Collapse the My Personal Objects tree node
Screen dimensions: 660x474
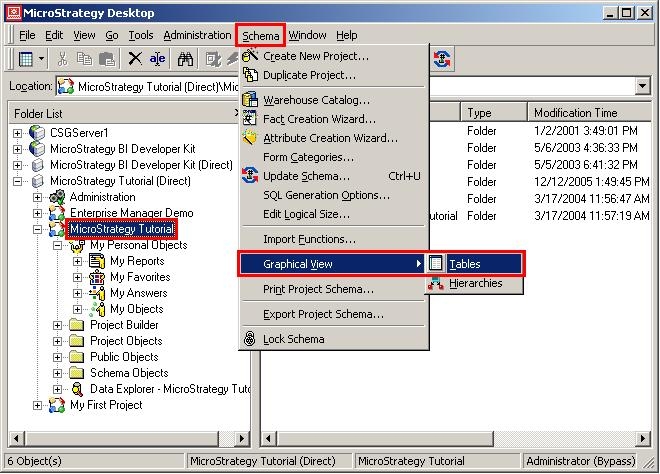coord(58,245)
